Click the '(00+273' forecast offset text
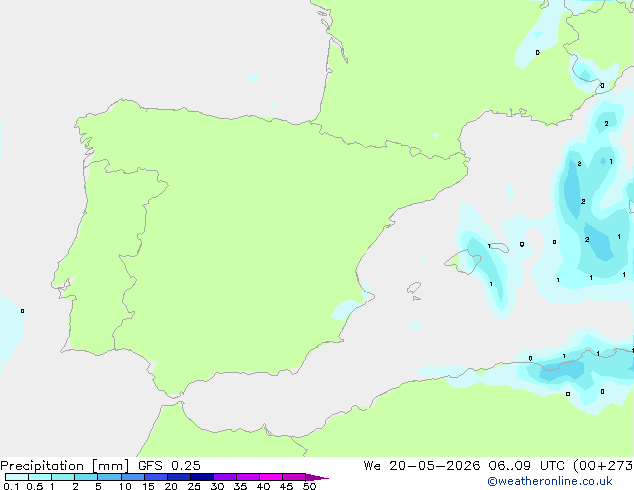The width and height of the screenshot is (634, 490). [x=603, y=466]
